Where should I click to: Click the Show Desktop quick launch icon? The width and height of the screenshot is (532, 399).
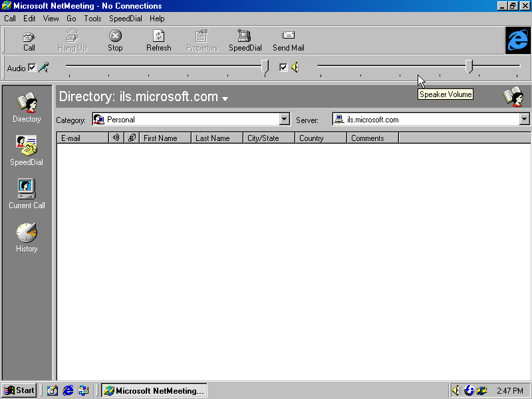tap(53, 390)
